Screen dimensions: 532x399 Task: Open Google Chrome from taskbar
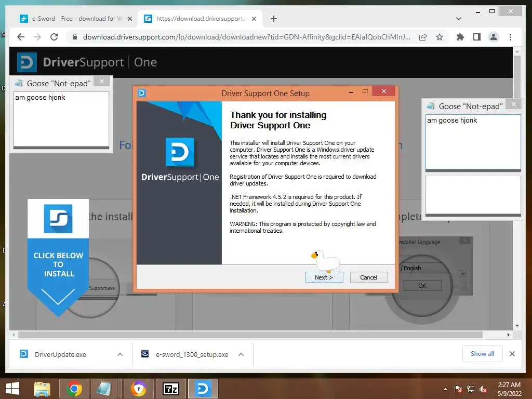point(74,389)
